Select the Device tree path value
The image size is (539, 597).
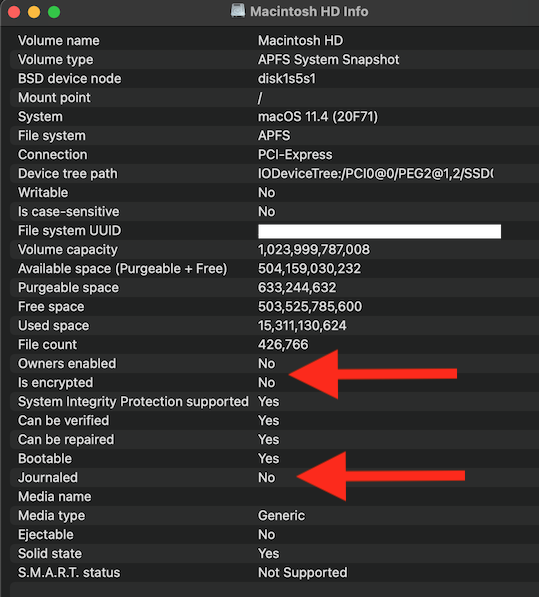tap(376, 174)
